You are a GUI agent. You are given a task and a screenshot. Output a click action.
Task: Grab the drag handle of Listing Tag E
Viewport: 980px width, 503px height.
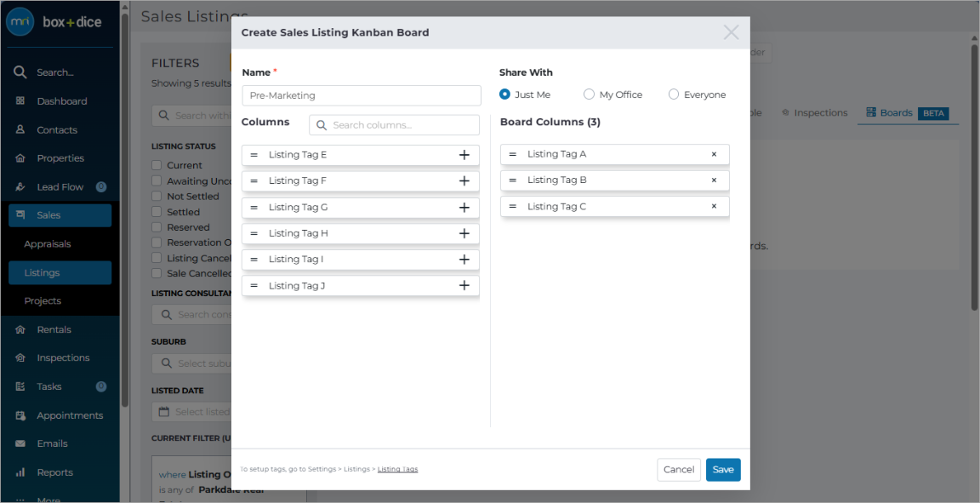[254, 155]
